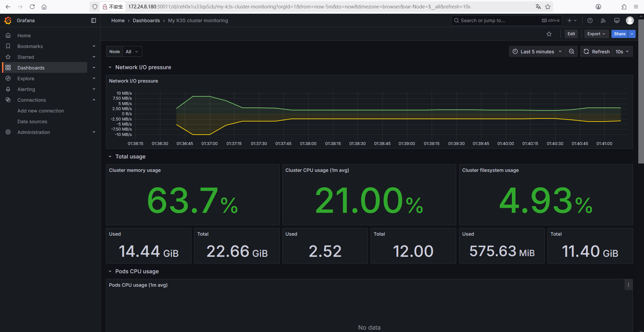
Task: Click the zoom out time range icon
Action: click(572, 51)
